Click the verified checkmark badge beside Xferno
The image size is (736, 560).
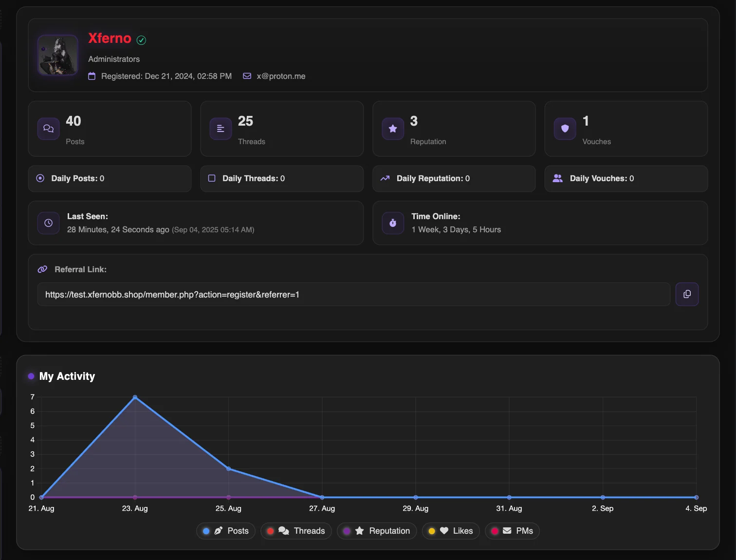coord(141,40)
